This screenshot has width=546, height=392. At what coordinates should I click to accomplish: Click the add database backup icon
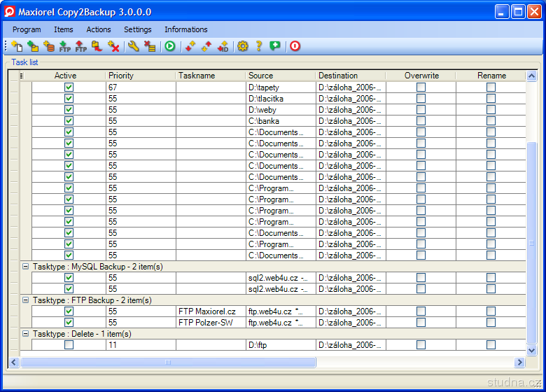tap(49, 47)
